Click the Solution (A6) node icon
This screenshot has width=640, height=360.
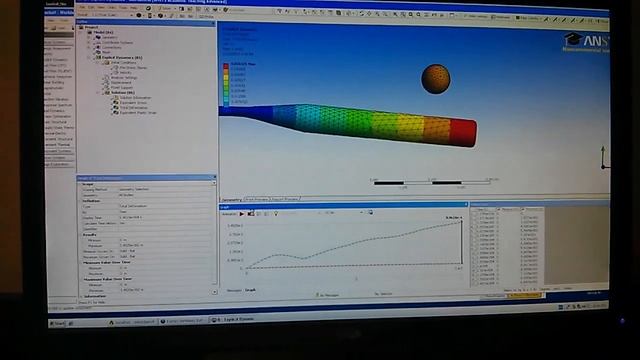click(107, 93)
